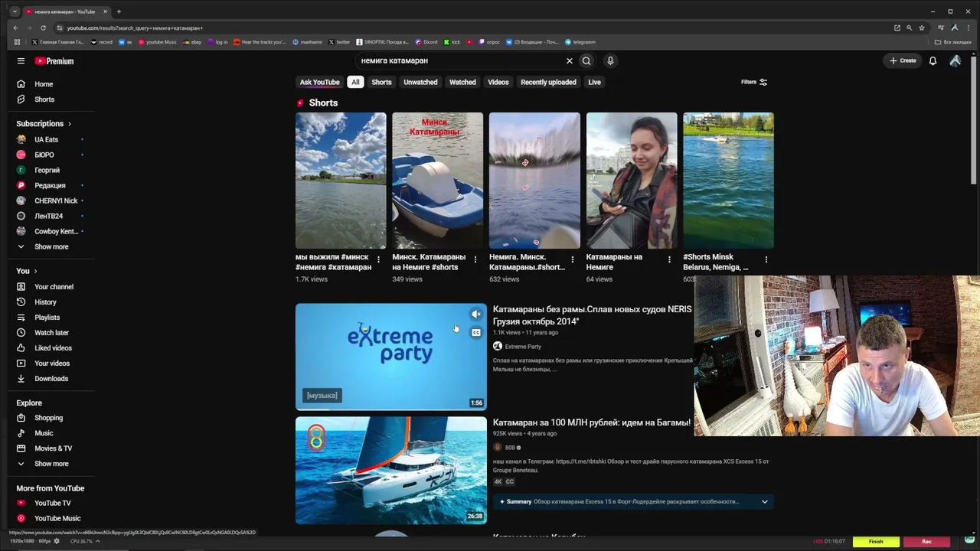
Task: Open options for short 'мы выжили #минск'
Action: pyautogui.click(x=378, y=260)
